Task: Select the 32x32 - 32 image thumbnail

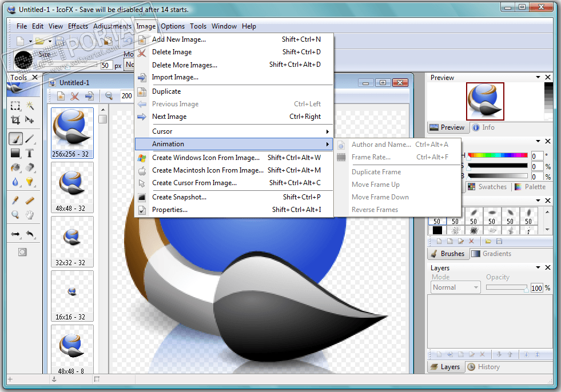Action: pos(72,242)
